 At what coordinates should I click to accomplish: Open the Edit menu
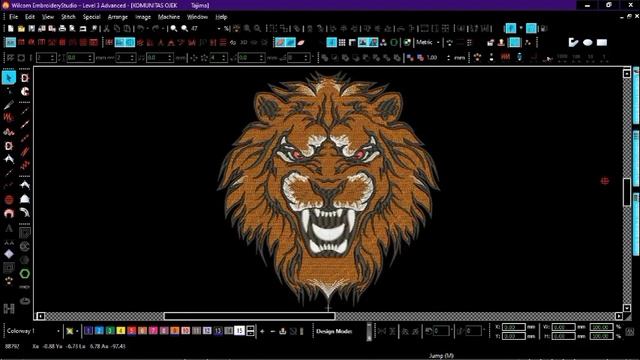pos(30,17)
